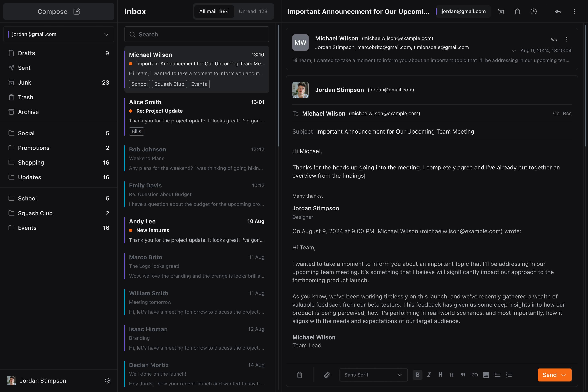Click Send button to send reply email
Viewport: 588px width, 392px height.
click(549, 375)
